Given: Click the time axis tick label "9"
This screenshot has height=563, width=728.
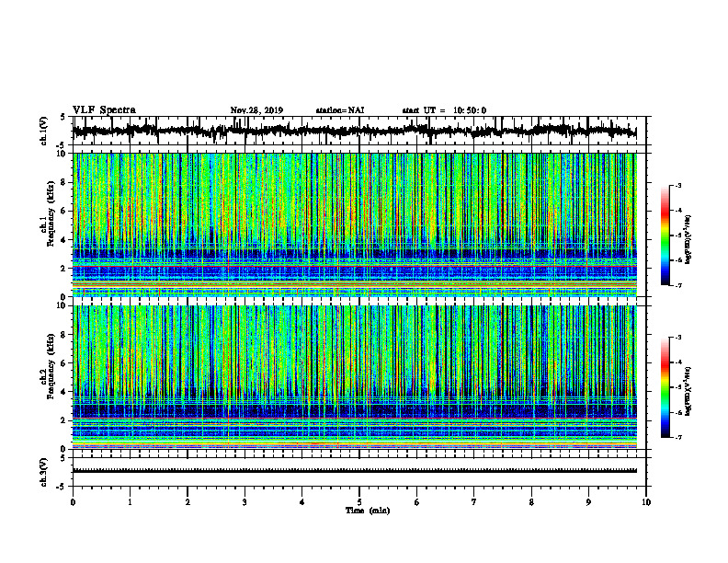Looking at the screenshot, I should [x=588, y=502].
